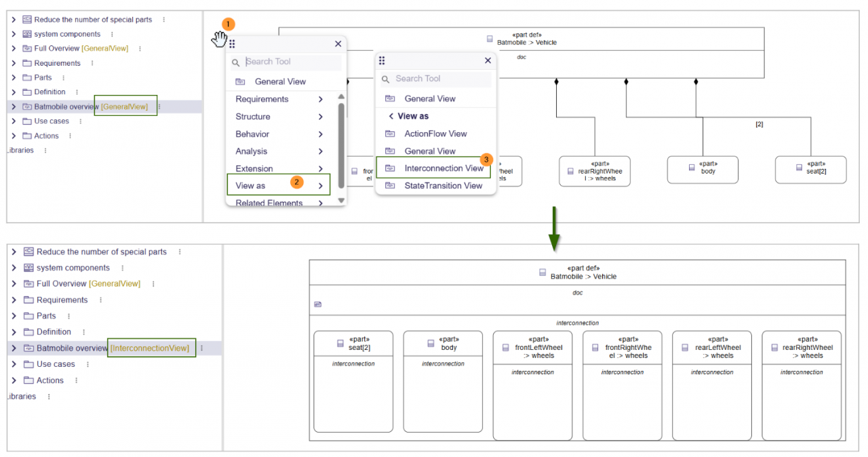Click the StateTransition View diagram icon
This screenshot has width=868, height=457.
click(x=390, y=185)
